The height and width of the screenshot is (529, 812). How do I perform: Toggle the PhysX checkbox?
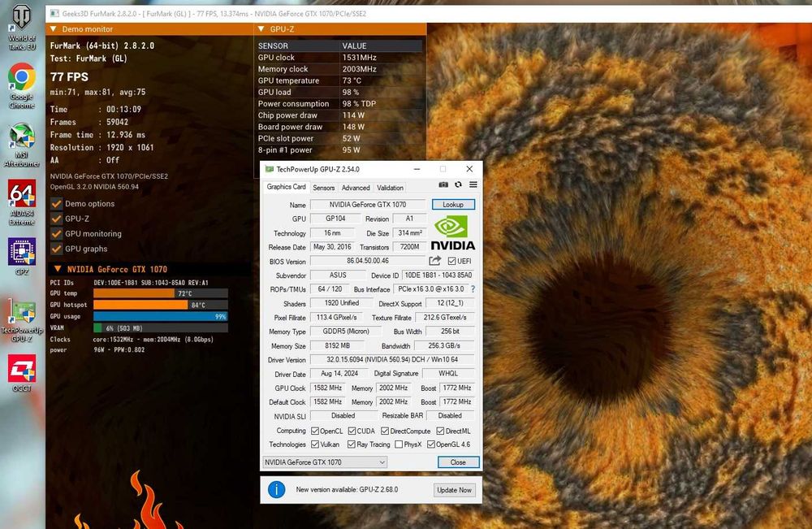pos(399,444)
